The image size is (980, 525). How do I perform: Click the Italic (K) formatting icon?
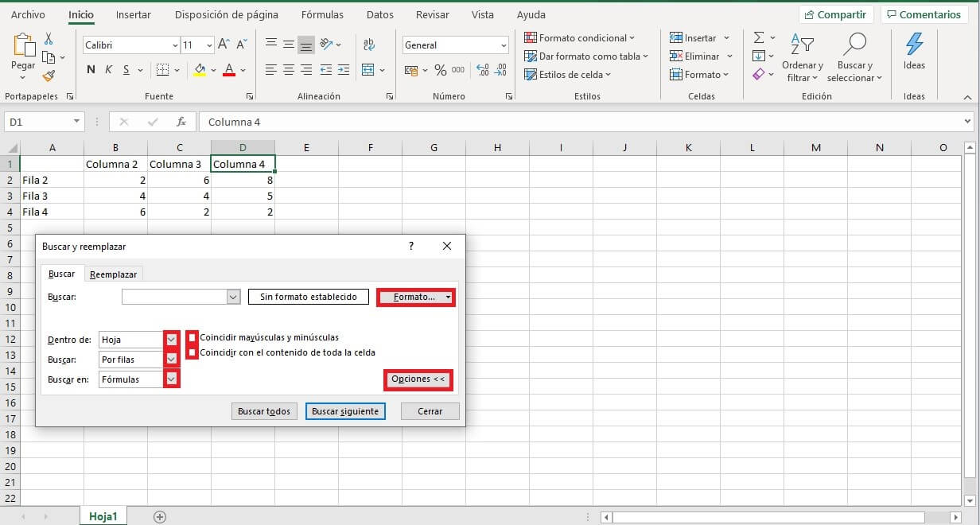click(108, 70)
